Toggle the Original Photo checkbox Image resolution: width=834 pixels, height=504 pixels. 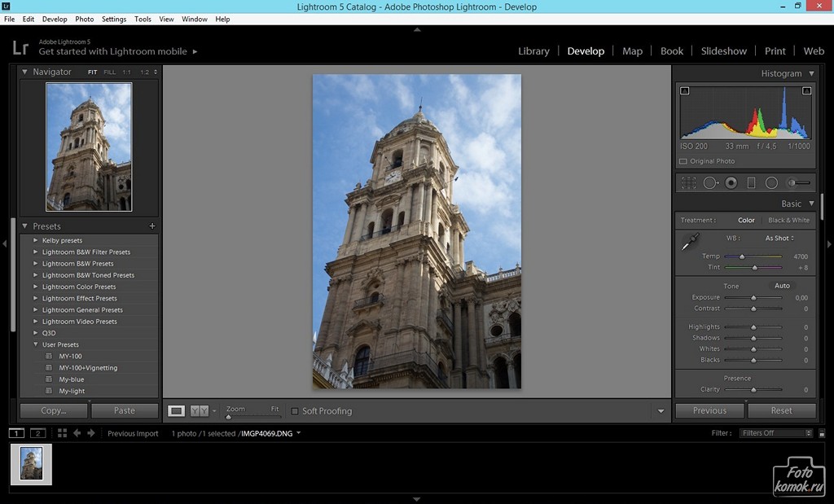pos(683,161)
